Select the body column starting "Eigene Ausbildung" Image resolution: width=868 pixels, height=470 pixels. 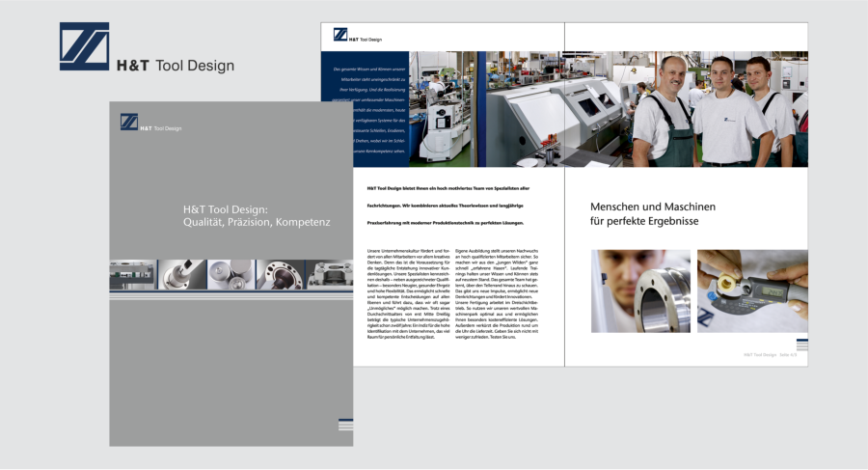pos(497,293)
